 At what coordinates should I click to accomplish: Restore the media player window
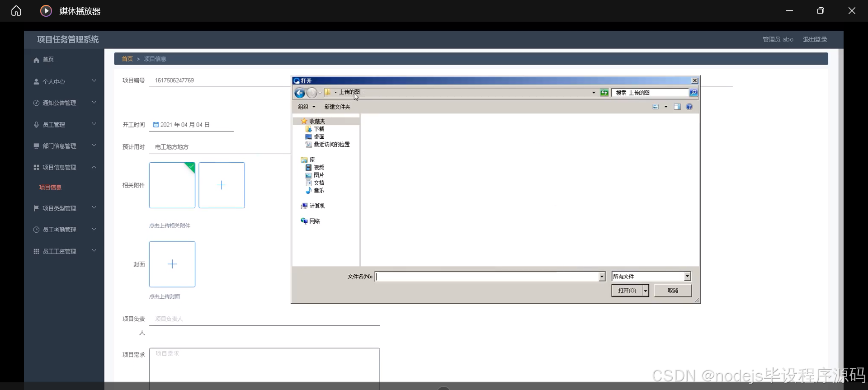[x=821, y=11]
